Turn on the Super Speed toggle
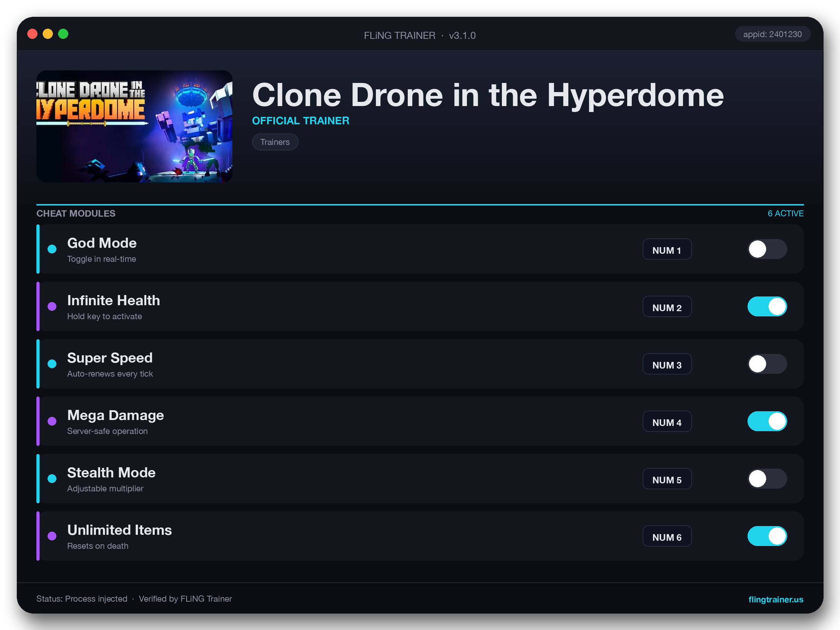 click(x=767, y=364)
